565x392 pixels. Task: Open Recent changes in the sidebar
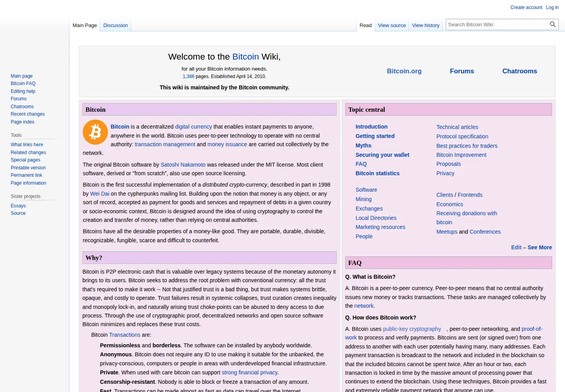point(28,114)
